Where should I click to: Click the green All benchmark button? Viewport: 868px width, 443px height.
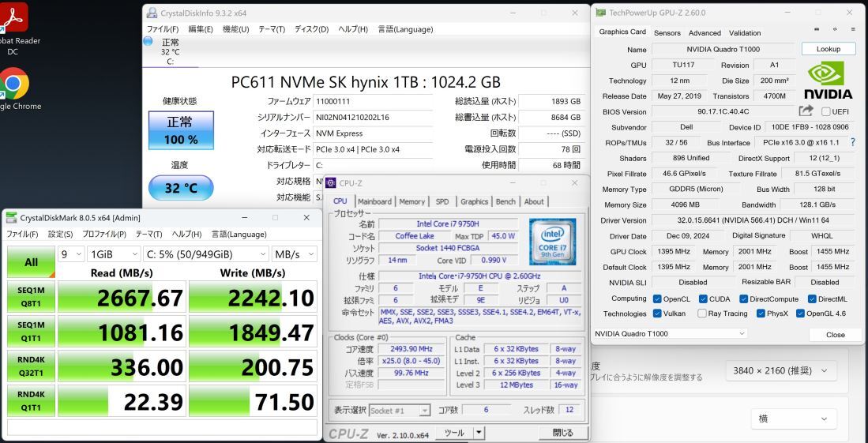click(31, 262)
